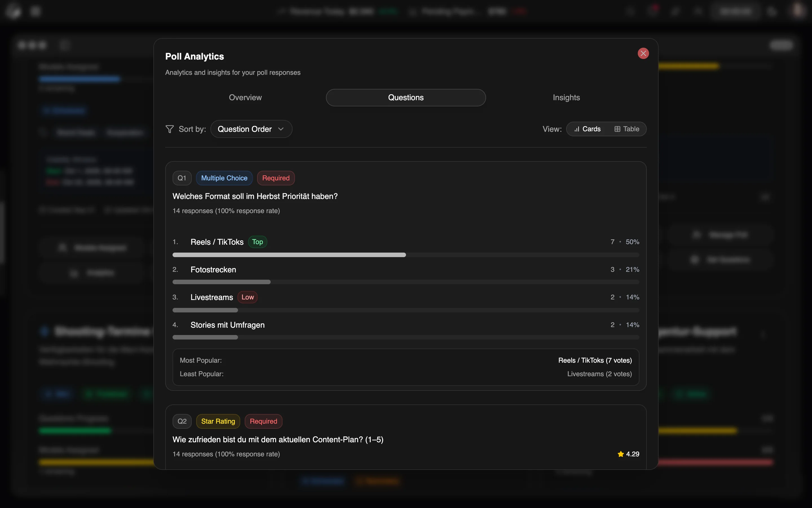Image resolution: width=812 pixels, height=508 pixels.
Task: Click the 50% value for Reels / TikToks
Action: [x=632, y=242]
